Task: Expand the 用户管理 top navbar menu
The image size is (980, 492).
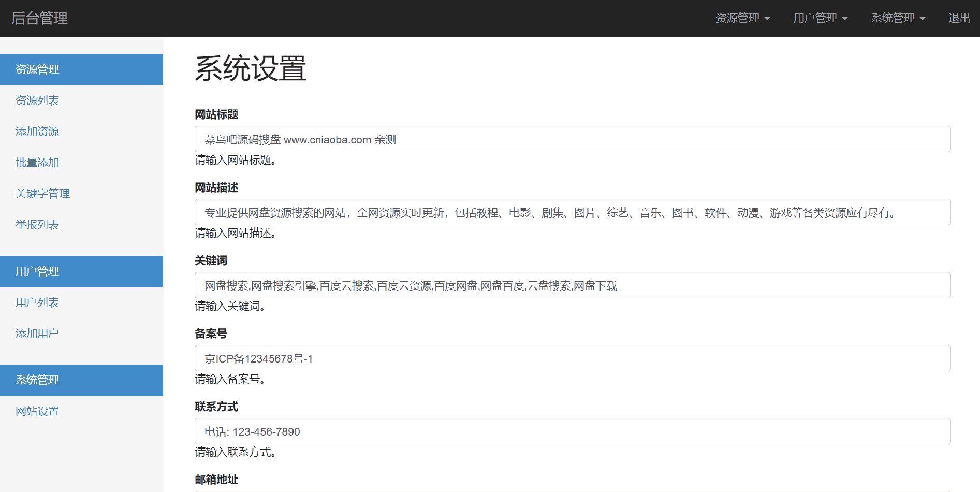Action: [820, 18]
